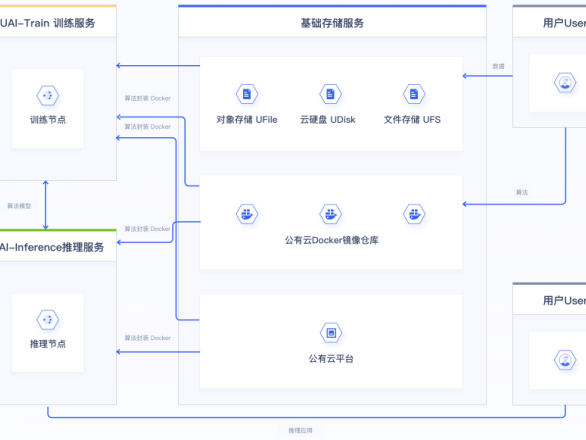Click the middle Docker whale icon above 公有云Docker镜像仓库

pos(330,214)
